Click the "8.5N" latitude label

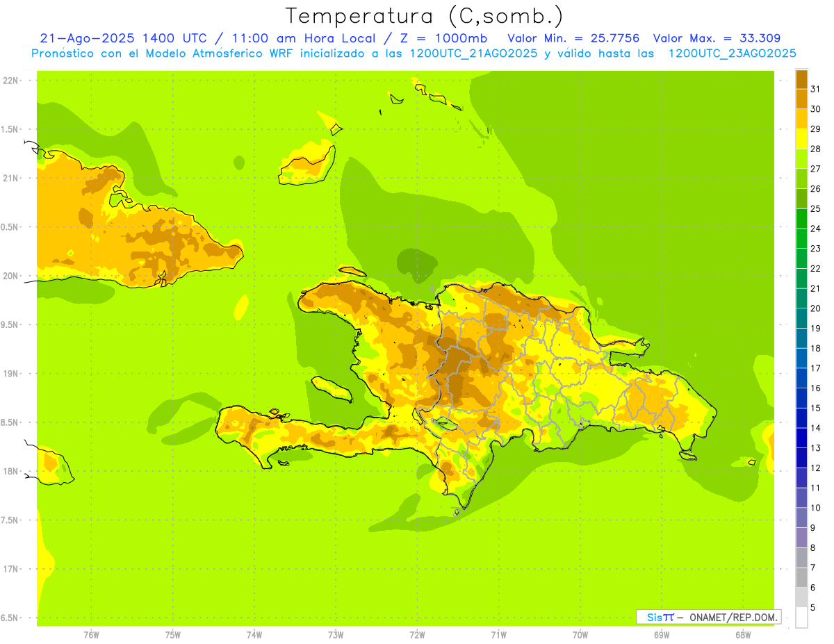click(10, 422)
